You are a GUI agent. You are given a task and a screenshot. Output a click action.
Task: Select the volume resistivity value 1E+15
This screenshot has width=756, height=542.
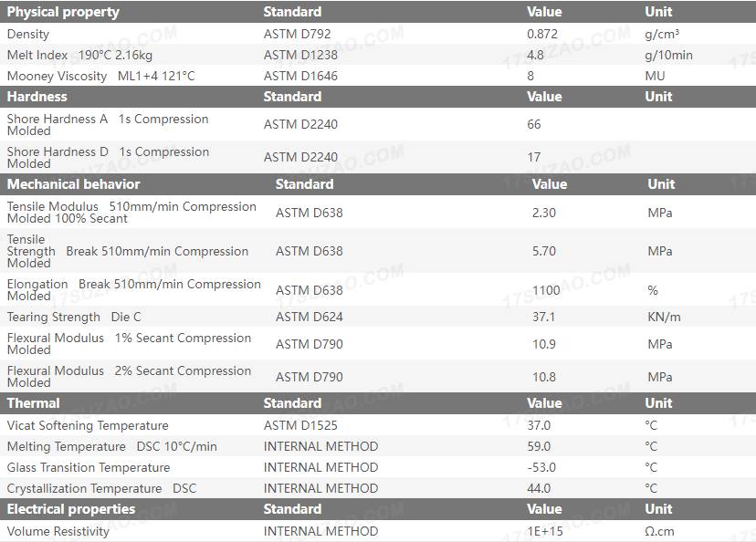click(544, 531)
